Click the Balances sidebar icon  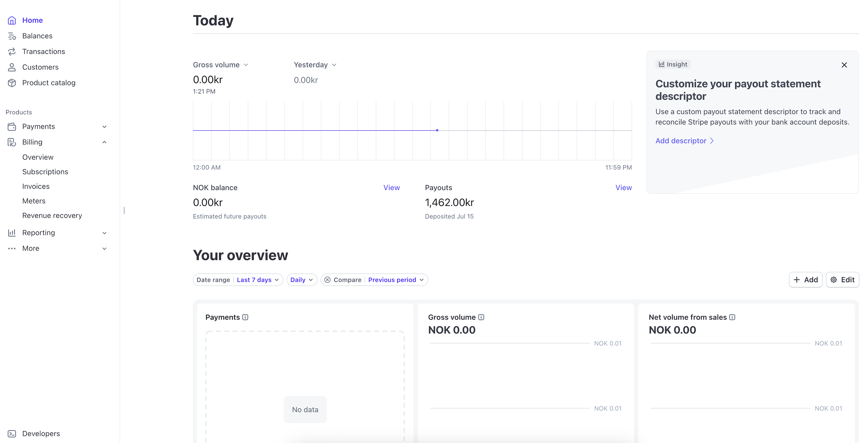pyautogui.click(x=12, y=36)
